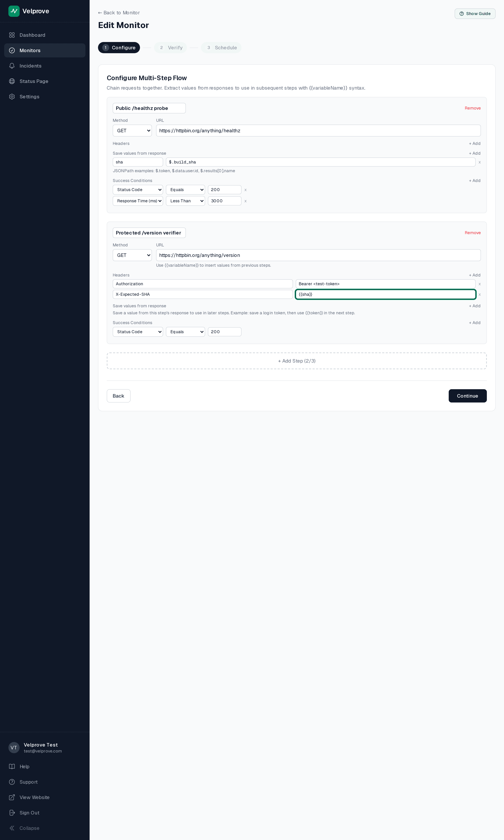This screenshot has width=504, height=840.
Task: Add success condition in first step
Action: click(x=474, y=181)
